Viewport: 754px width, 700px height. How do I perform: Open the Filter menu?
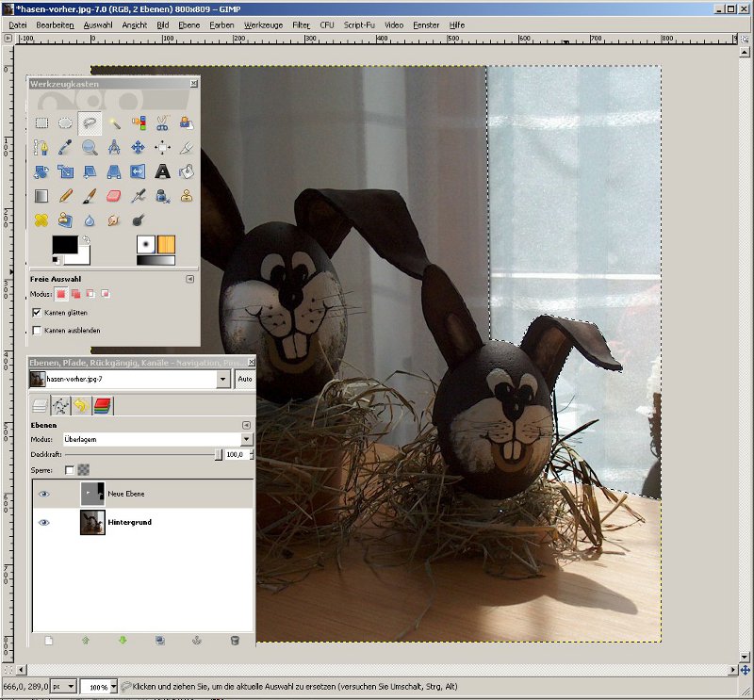pos(301,24)
